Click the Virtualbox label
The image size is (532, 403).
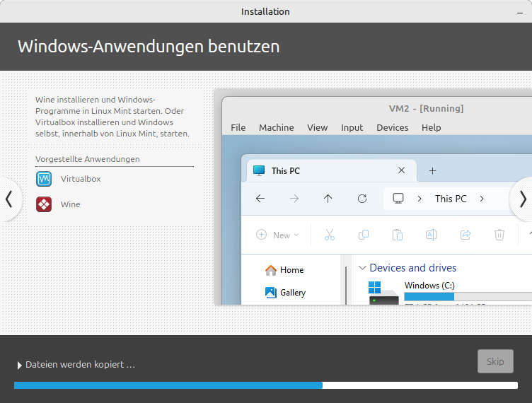click(81, 179)
